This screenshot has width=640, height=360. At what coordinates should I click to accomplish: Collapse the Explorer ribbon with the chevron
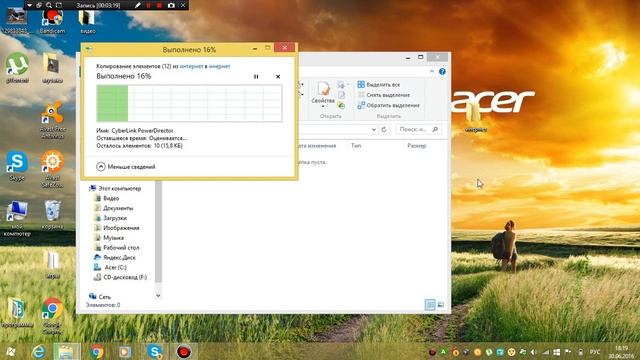[x=432, y=71]
